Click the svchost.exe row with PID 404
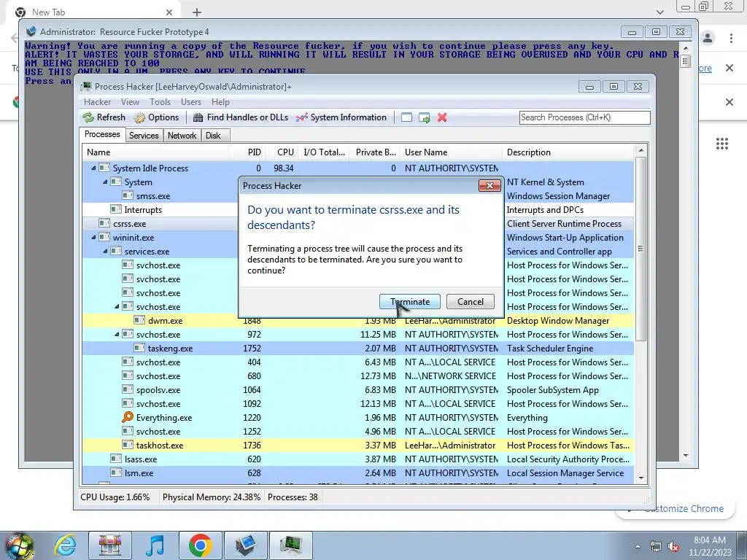 pyautogui.click(x=357, y=362)
